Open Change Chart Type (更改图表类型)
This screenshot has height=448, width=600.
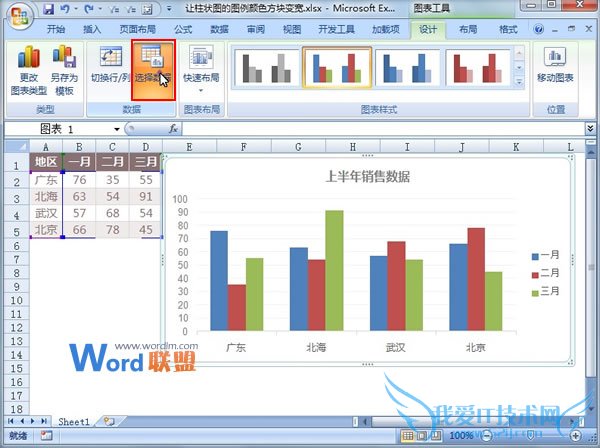[29, 71]
